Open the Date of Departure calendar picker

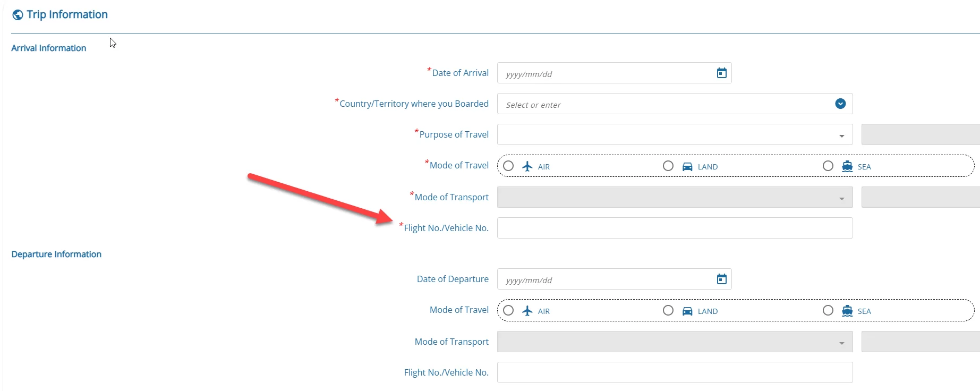721,279
